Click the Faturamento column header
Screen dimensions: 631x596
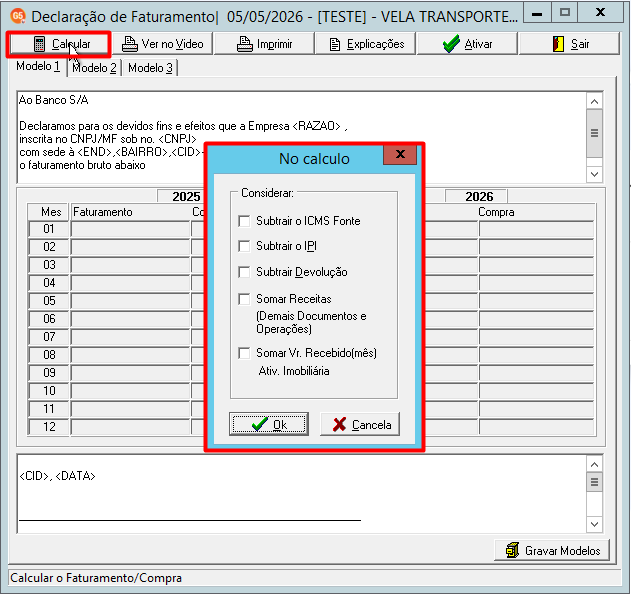[x=103, y=212]
